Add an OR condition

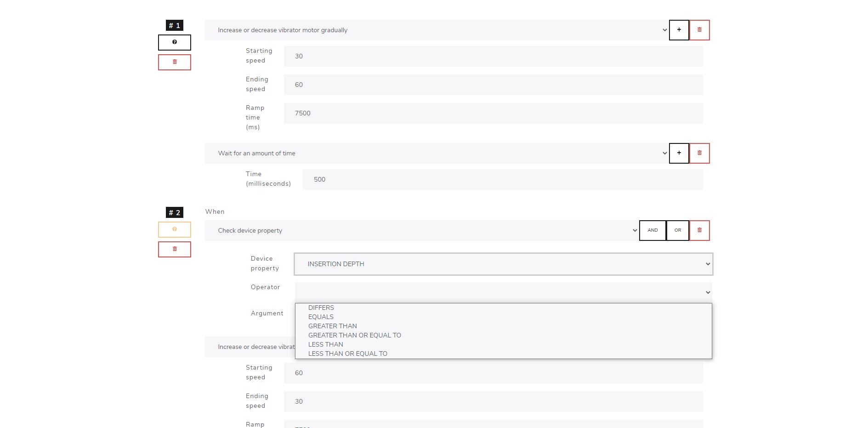(x=678, y=230)
